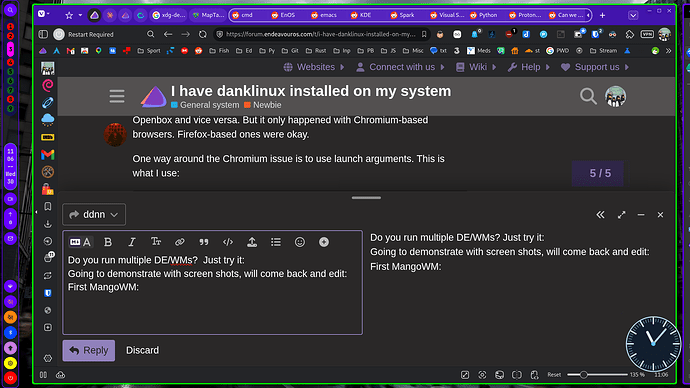
Task: Open a new browser tab
Action: click(602, 15)
